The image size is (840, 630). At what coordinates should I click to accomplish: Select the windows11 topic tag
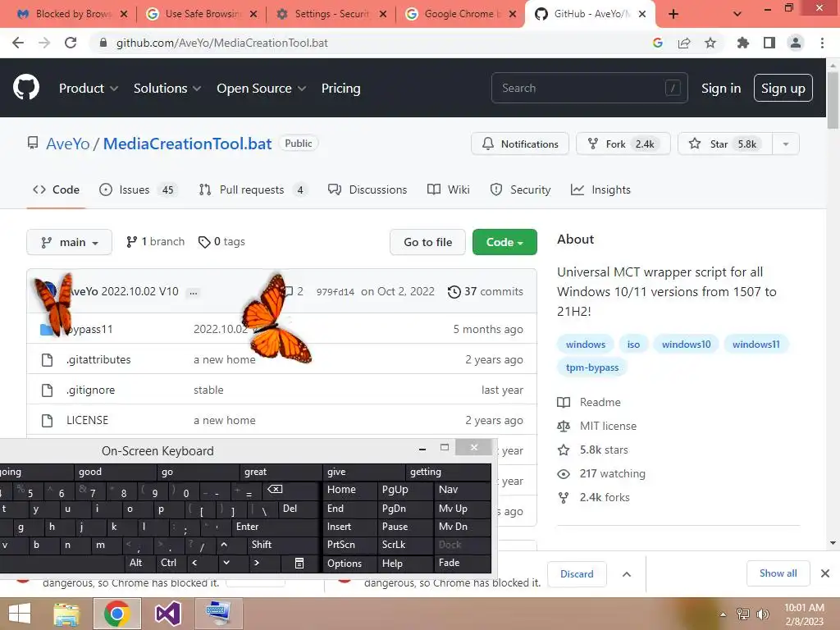click(x=756, y=344)
